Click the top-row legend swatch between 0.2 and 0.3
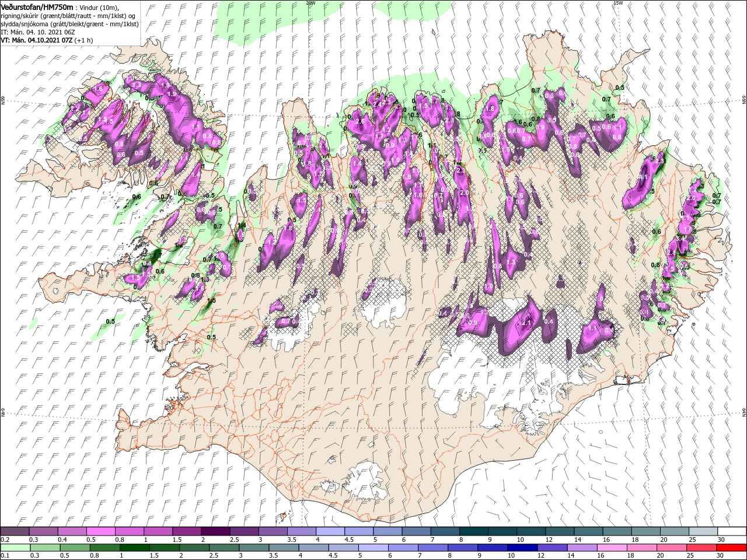The width and height of the screenshot is (747, 560). point(15,531)
